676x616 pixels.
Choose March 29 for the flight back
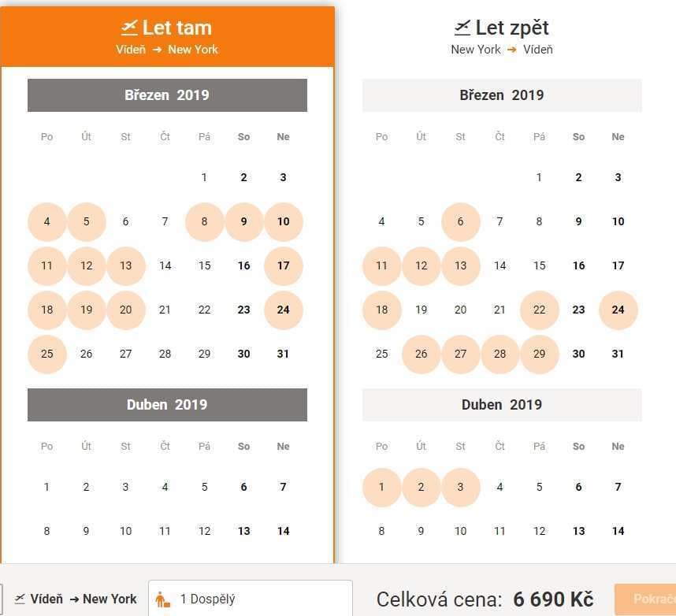540,354
